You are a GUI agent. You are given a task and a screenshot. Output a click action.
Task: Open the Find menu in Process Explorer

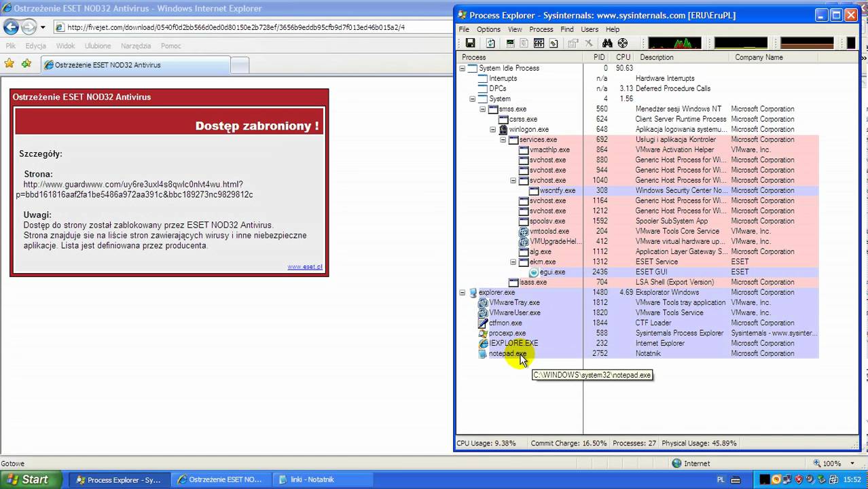[x=567, y=29]
